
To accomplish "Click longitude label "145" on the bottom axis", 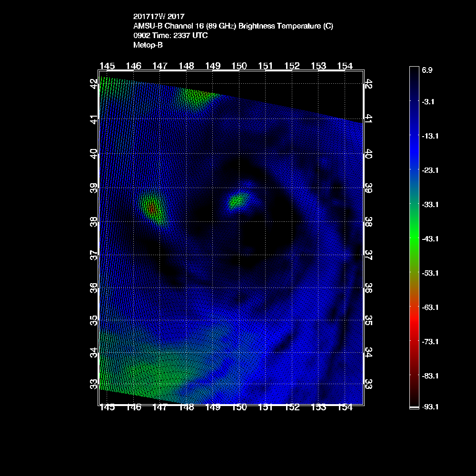I will coord(107,407).
